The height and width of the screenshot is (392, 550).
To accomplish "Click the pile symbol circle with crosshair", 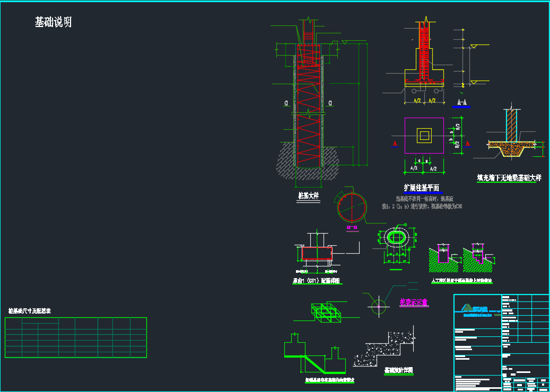I will (379, 307).
